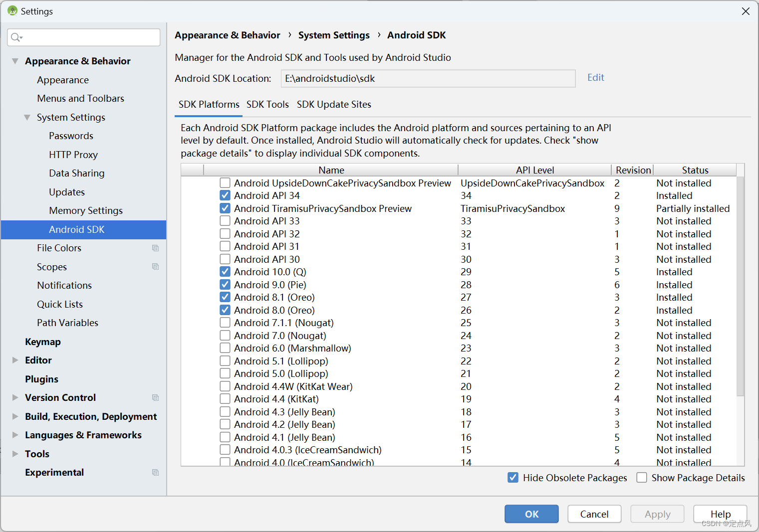759x532 pixels.
Task: Open Quick Lists settings
Action: [x=60, y=304]
